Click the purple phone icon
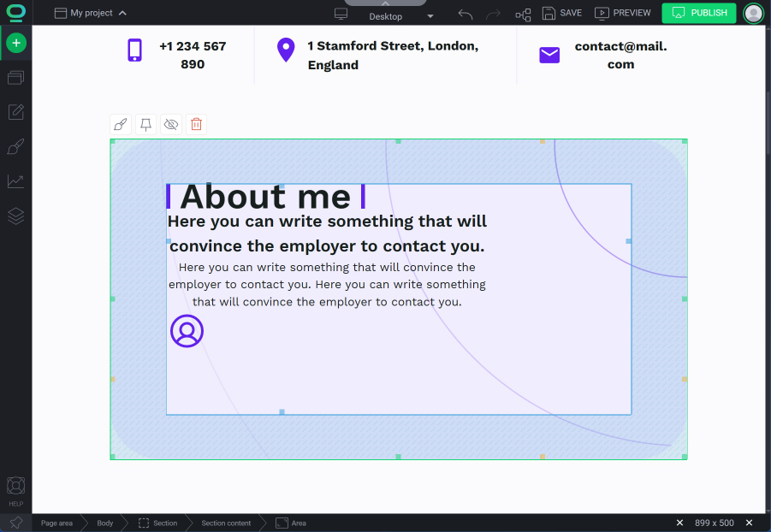Viewport: 771px width, 532px height. 134,50
